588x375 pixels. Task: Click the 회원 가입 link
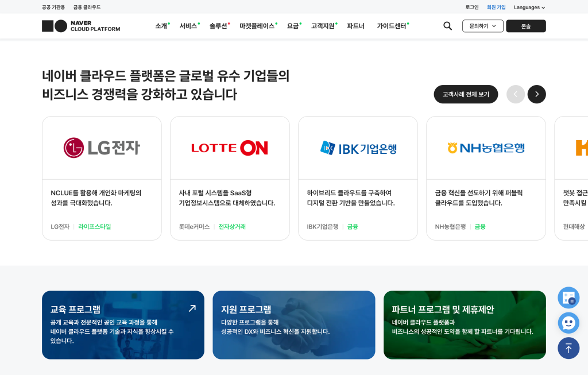(496, 7)
